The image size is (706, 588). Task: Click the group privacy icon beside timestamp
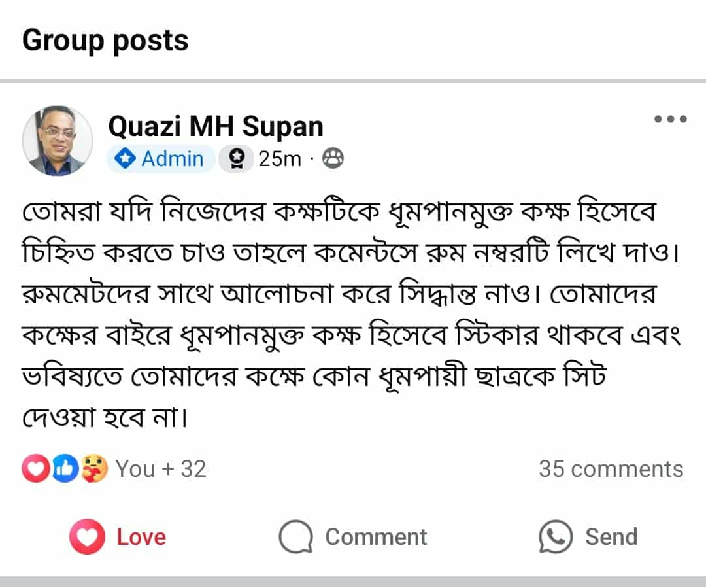coord(333,158)
